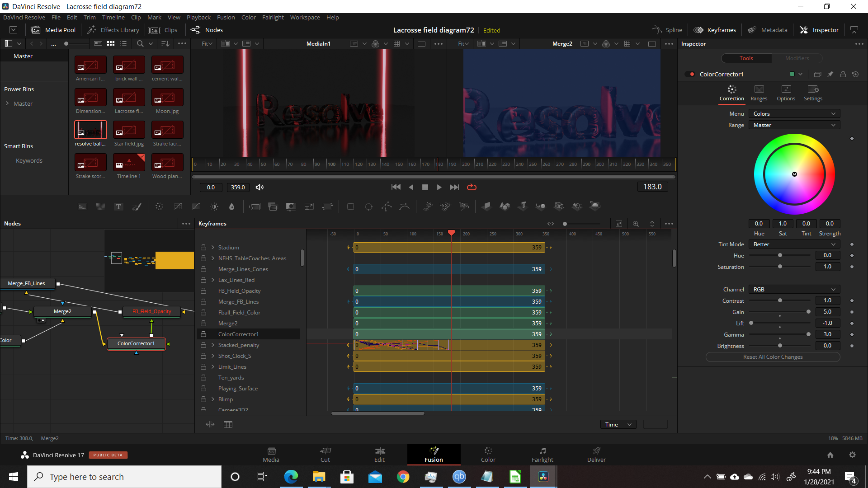
Task: Switch to the Color page
Action: tap(488, 455)
